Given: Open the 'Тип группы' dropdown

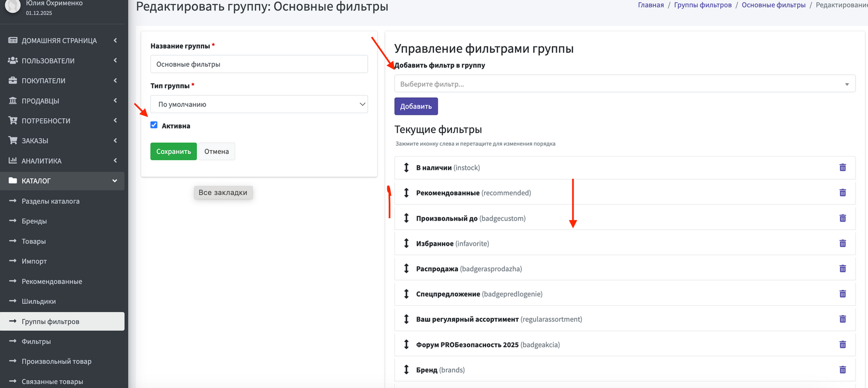Looking at the screenshot, I should pyautogui.click(x=259, y=104).
